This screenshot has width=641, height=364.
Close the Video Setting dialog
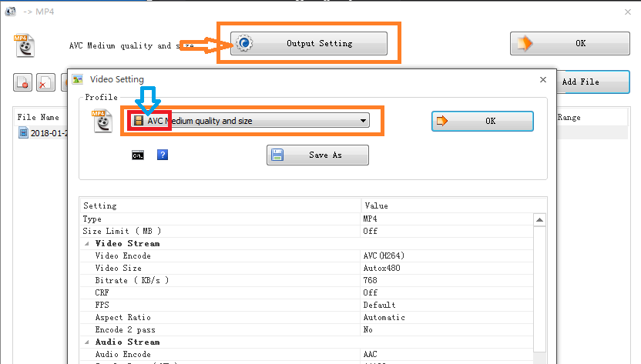click(543, 78)
